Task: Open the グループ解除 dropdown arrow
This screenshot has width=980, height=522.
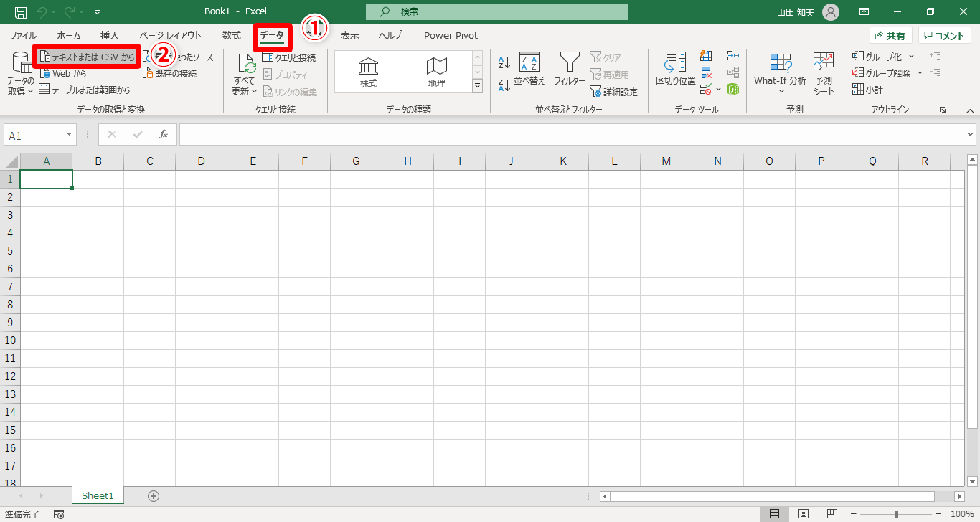Action: [918, 73]
